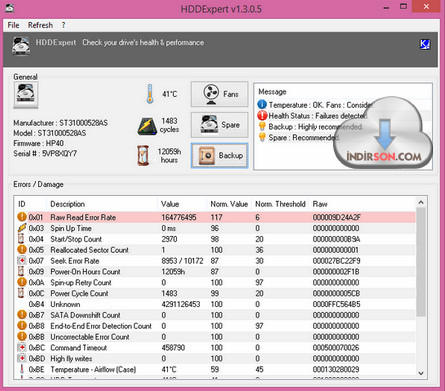Click the Description column header

(x=102, y=204)
